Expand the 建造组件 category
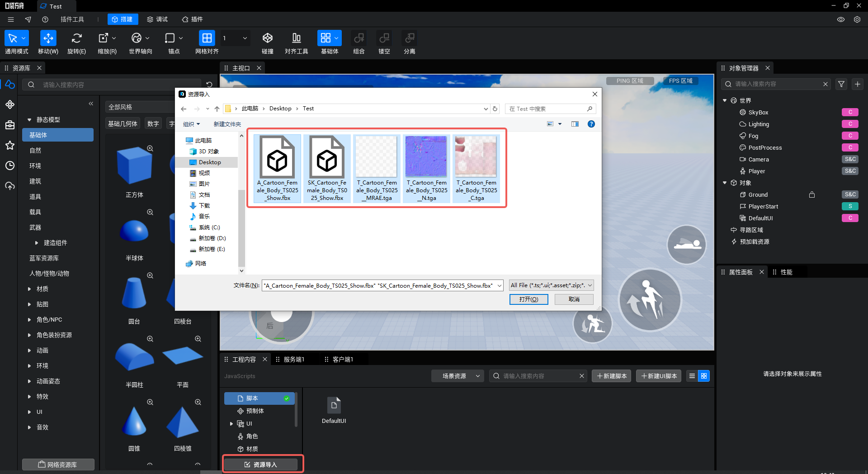This screenshot has width=868, height=474. [x=37, y=243]
